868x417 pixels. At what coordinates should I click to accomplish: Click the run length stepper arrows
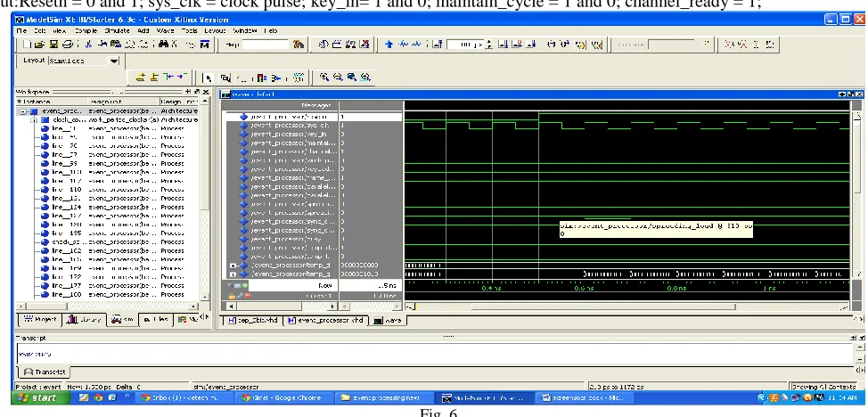tap(488, 45)
